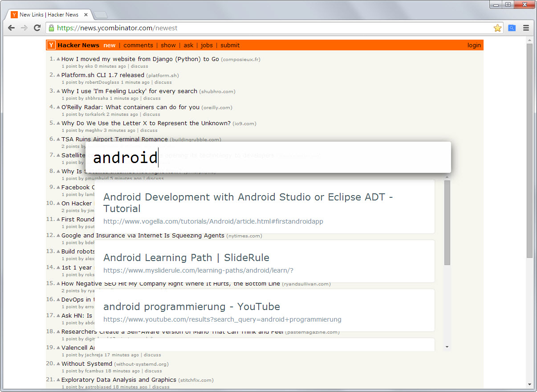This screenshot has width=537, height=392.
Task: Open 'Exploratory Data Analysis and Graphics' link
Action: pyautogui.click(x=118, y=380)
